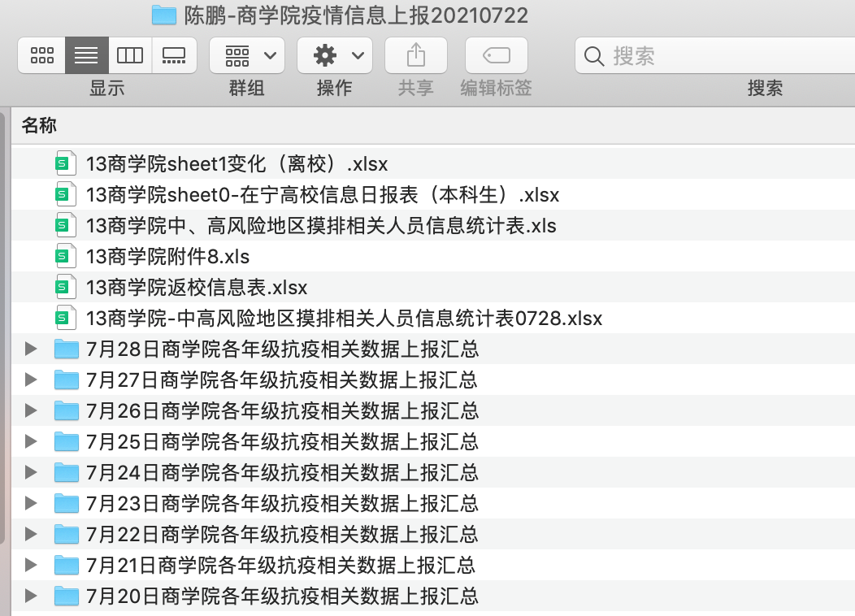Click the Edit Tags toolbar icon
Image resolution: width=855 pixels, height=616 pixels.
[496, 55]
